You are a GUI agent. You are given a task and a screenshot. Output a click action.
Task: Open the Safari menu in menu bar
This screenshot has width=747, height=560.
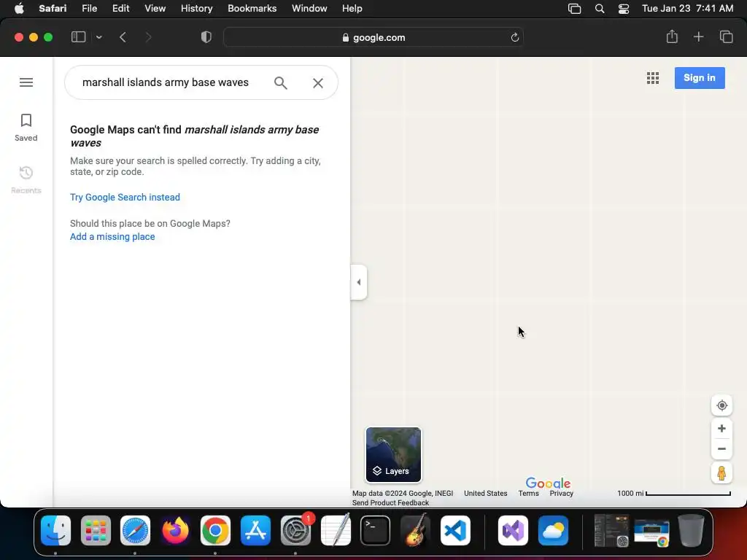click(x=53, y=9)
